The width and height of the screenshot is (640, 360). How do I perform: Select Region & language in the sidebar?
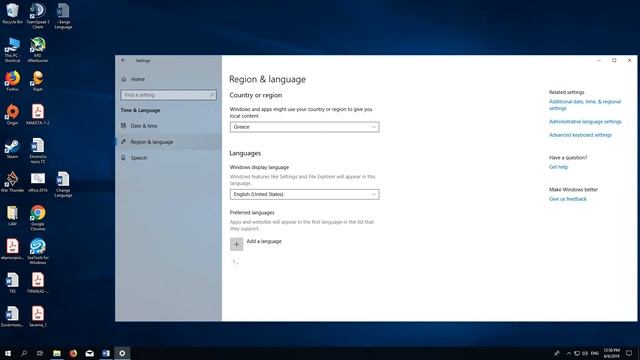168,142
